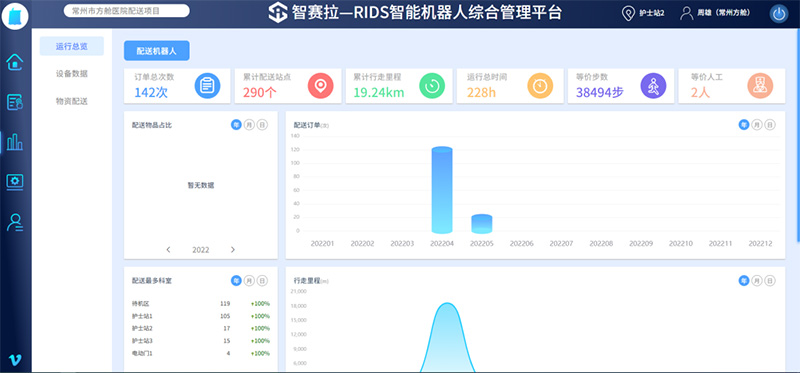The width and height of the screenshot is (800, 373).
Task: Select 月 toggle in 配送最多科室 panel
Action: tap(249, 280)
